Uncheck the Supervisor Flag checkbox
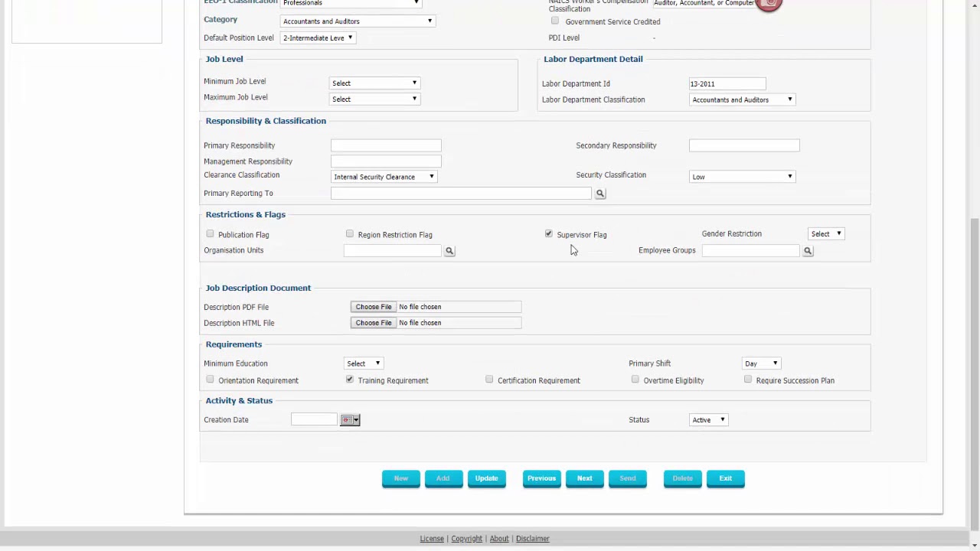 coord(549,234)
